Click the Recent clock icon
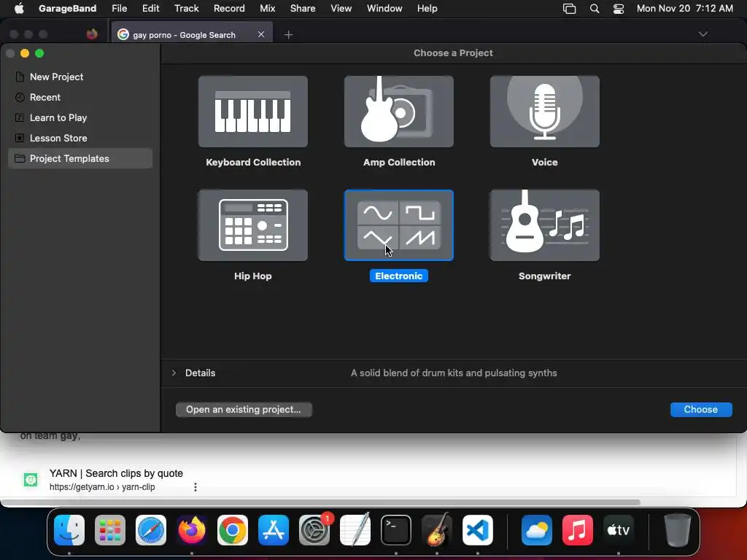This screenshot has width=747, height=560. click(20, 97)
